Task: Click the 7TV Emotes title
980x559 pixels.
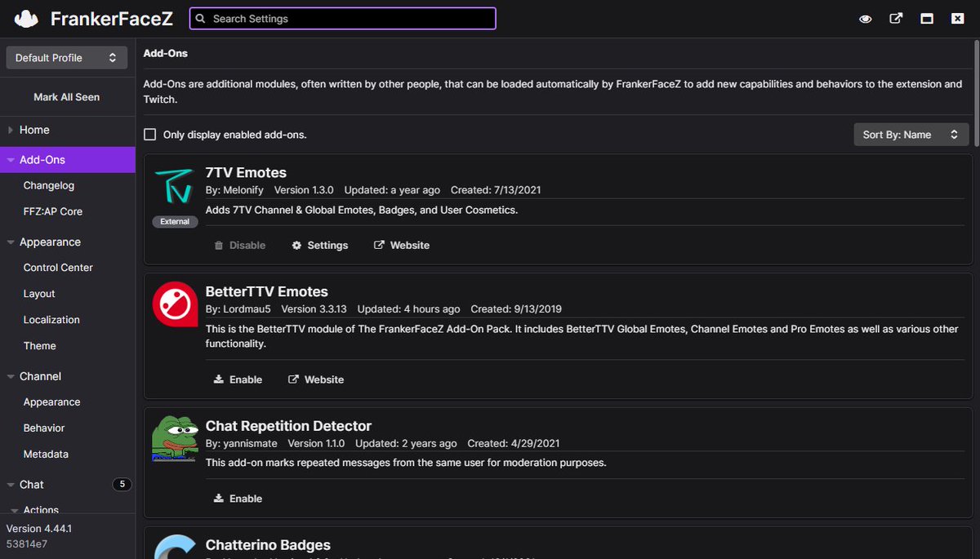Action: (x=246, y=173)
